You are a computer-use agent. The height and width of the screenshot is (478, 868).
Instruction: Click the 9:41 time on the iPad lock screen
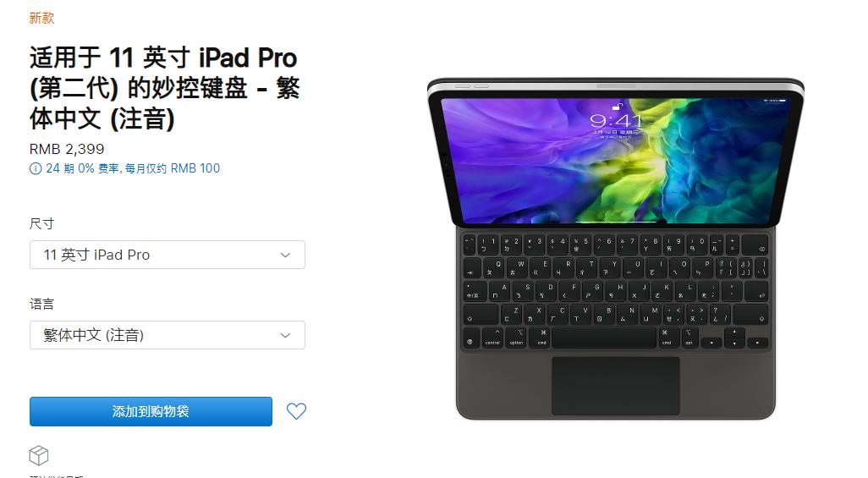(615, 120)
